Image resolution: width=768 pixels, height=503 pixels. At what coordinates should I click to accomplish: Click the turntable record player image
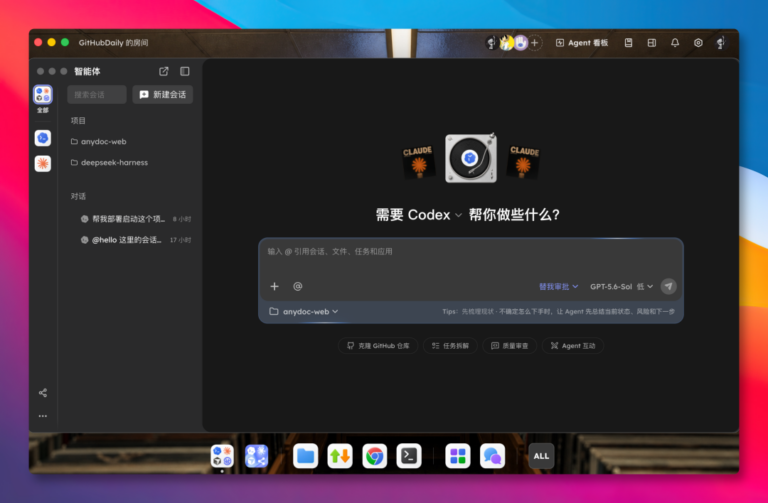point(471,158)
